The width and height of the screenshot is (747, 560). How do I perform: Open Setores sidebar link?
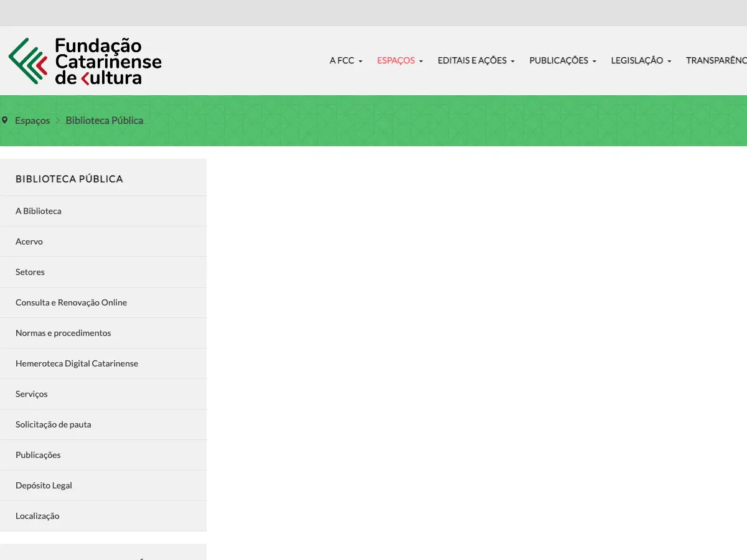pyautogui.click(x=103, y=272)
